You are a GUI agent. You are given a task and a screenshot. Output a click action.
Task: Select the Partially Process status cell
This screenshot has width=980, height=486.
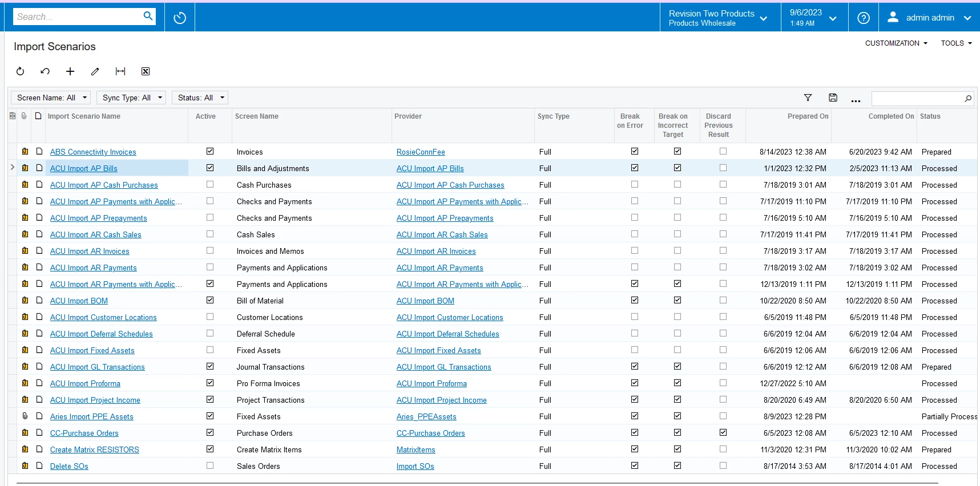click(948, 416)
